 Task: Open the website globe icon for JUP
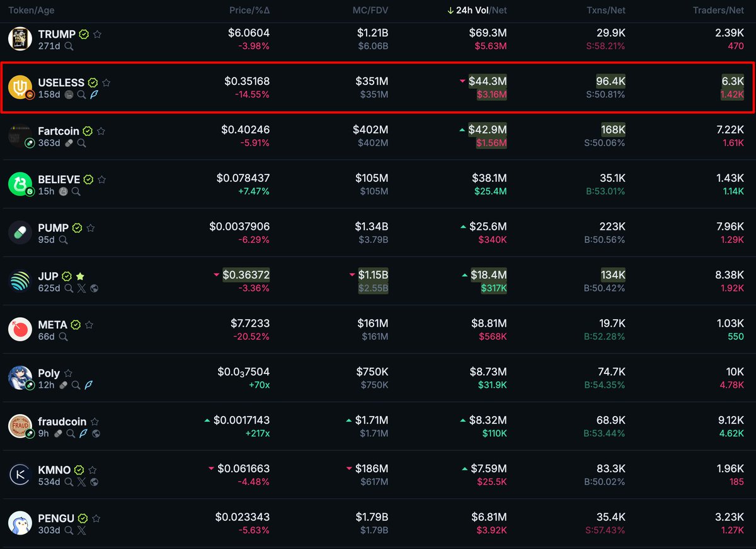[94, 288]
